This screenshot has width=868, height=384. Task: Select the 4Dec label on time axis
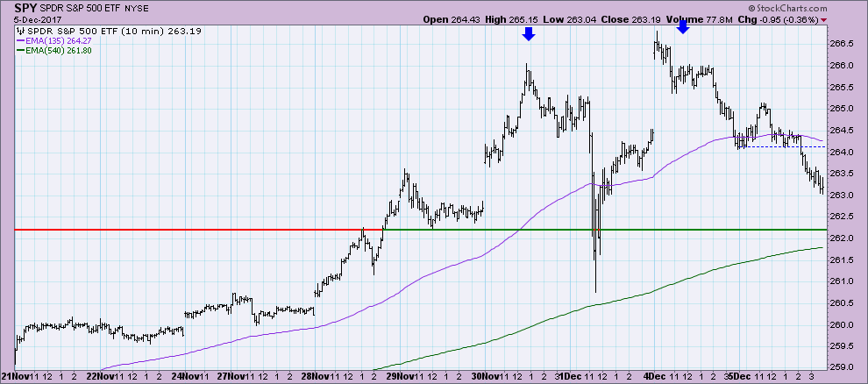click(662, 377)
